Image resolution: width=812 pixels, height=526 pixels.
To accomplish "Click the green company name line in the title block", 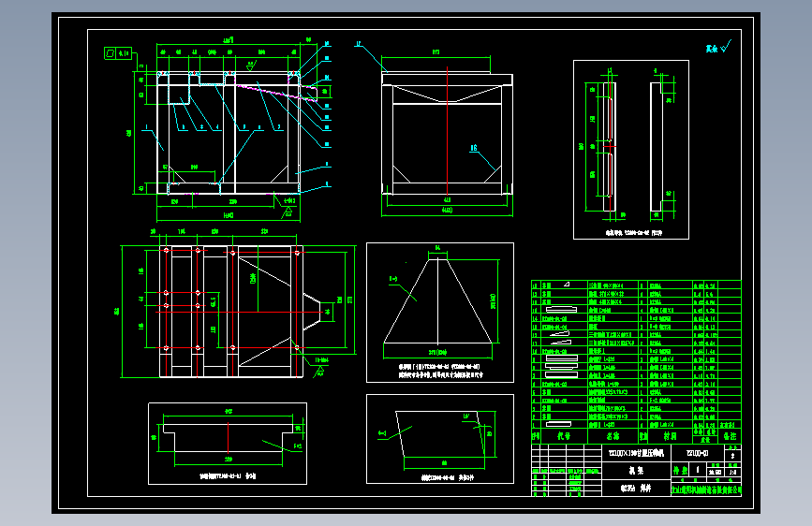I will [706, 489].
